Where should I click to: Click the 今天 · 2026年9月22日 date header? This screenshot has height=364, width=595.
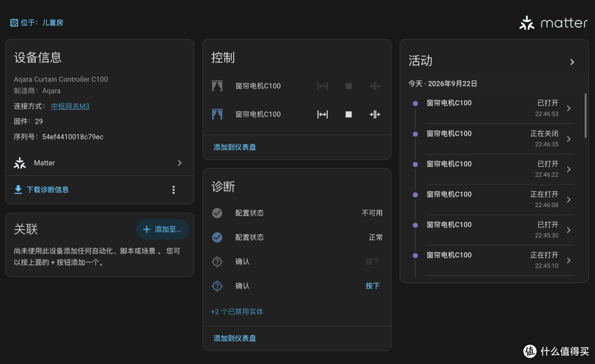(x=442, y=83)
